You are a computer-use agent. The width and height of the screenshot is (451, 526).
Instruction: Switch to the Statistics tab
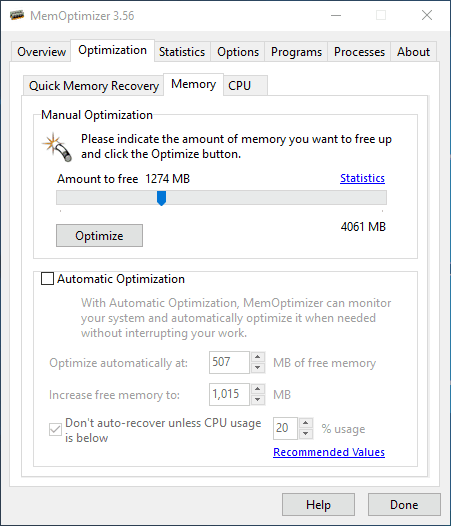tap(182, 52)
